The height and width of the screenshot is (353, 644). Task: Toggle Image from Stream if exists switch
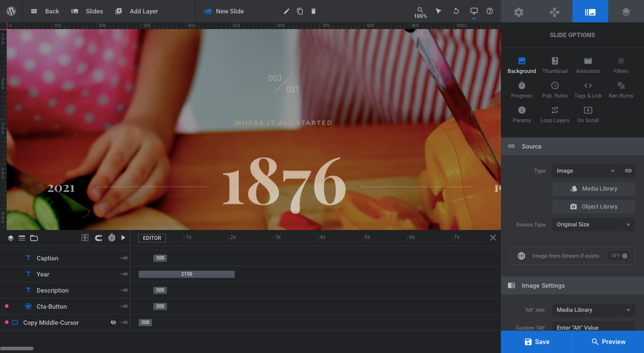click(x=619, y=256)
